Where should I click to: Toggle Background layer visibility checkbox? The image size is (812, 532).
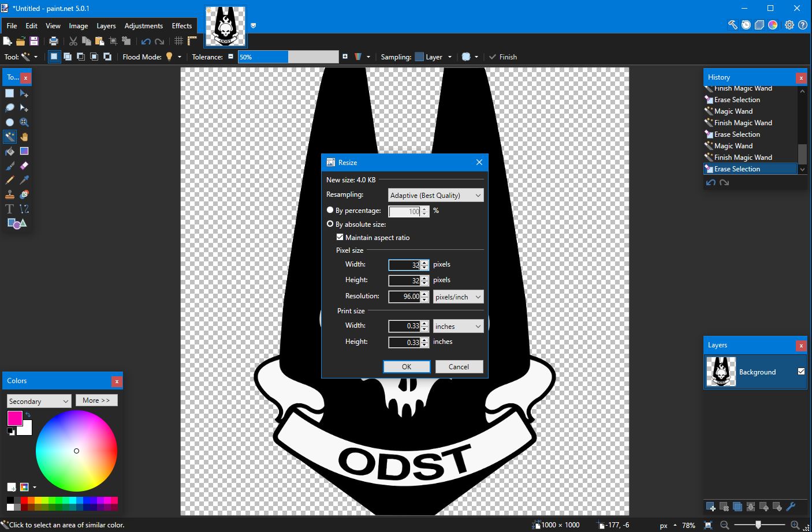pos(801,372)
